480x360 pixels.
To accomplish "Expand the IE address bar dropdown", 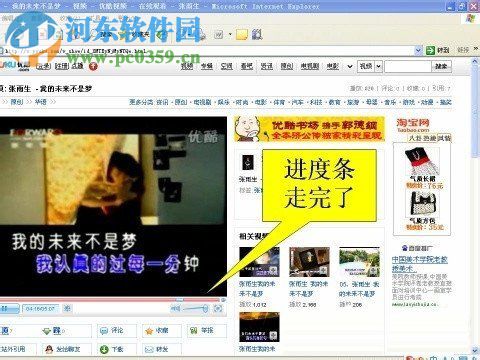I will (419, 50).
